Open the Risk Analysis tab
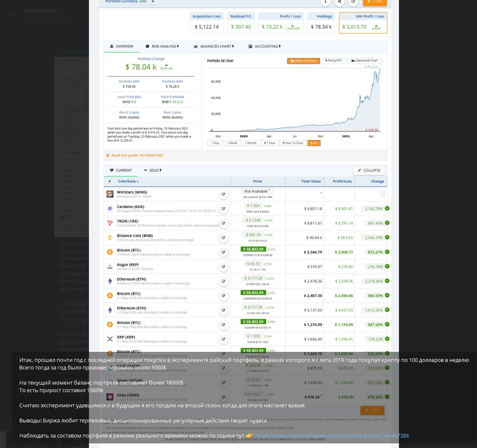The image size is (477, 448). coord(162,46)
